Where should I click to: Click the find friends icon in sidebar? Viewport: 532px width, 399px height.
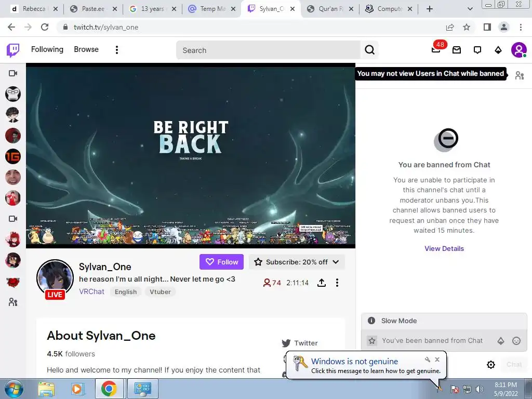tap(13, 302)
